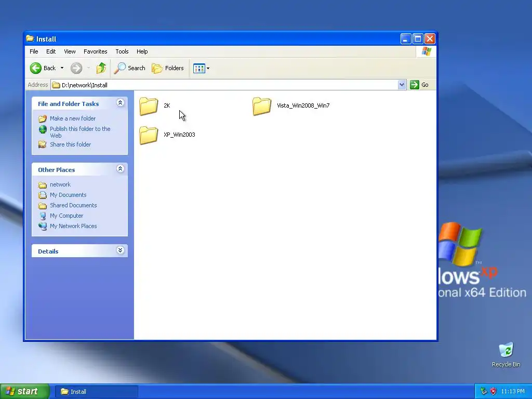Open Shared Documents from Other Places

click(73, 205)
